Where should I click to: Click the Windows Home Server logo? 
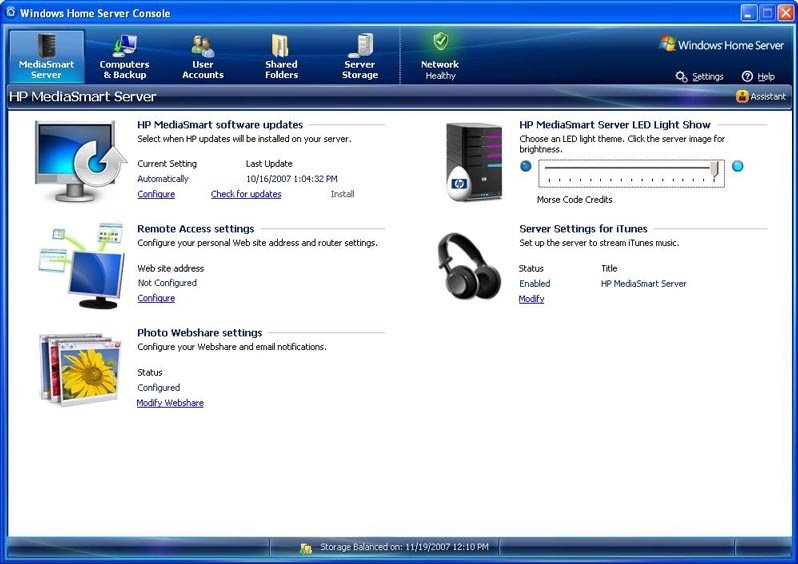tap(722, 45)
